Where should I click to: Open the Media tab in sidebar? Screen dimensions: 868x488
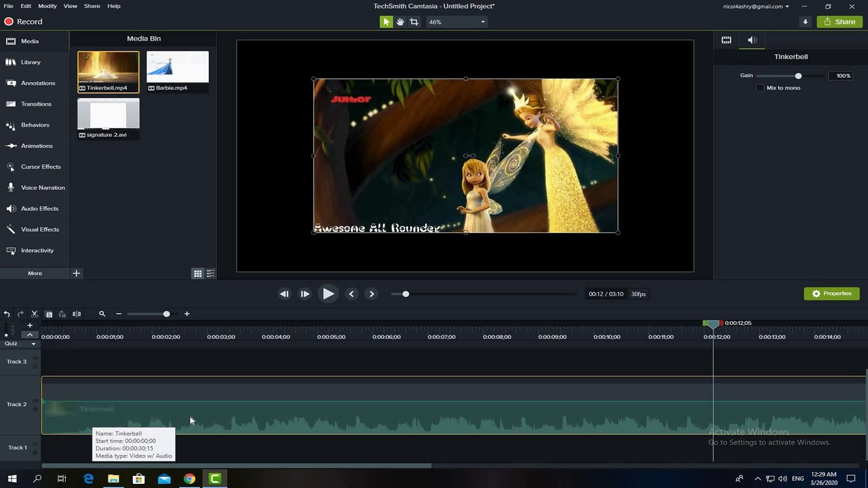[35, 41]
